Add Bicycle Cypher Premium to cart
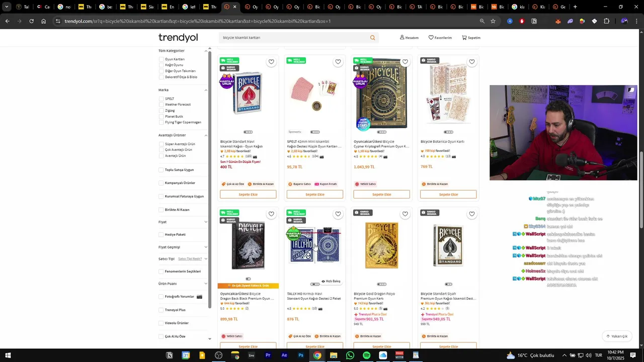 tap(382, 195)
